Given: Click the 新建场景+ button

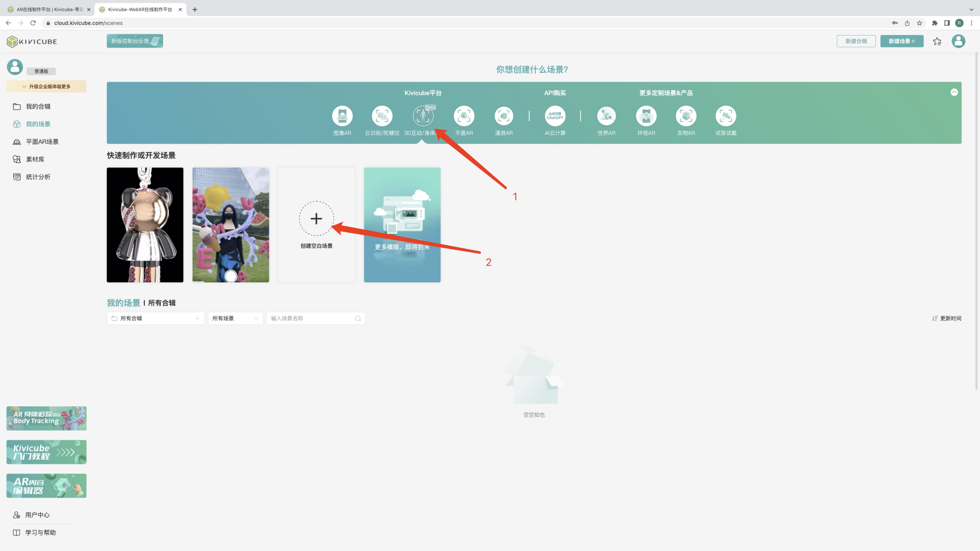Looking at the screenshot, I should [x=901, y=41].
